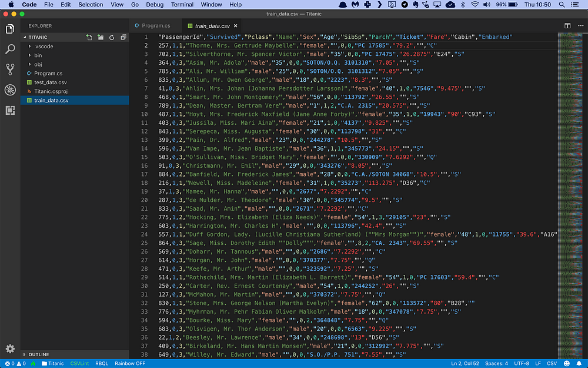Click the volume menu bar icon
Screen dimensions: 588x368
pos(487,5)
